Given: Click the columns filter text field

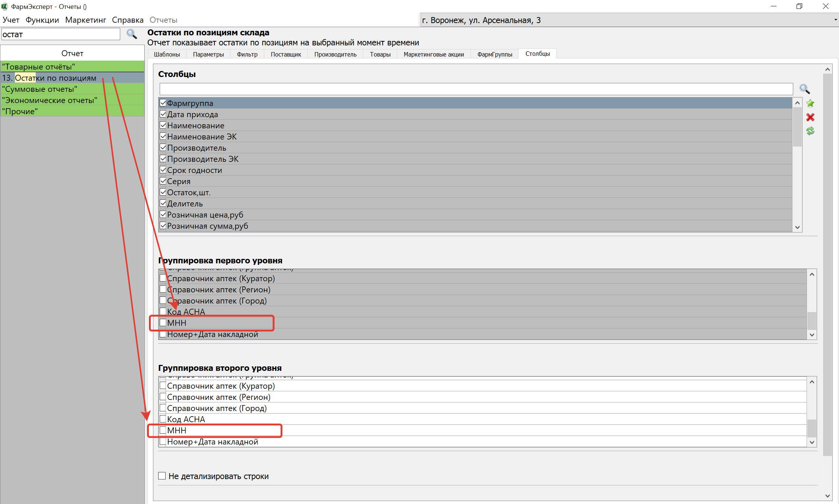Looking at the screenshot, I should click(x=476, y=89).
